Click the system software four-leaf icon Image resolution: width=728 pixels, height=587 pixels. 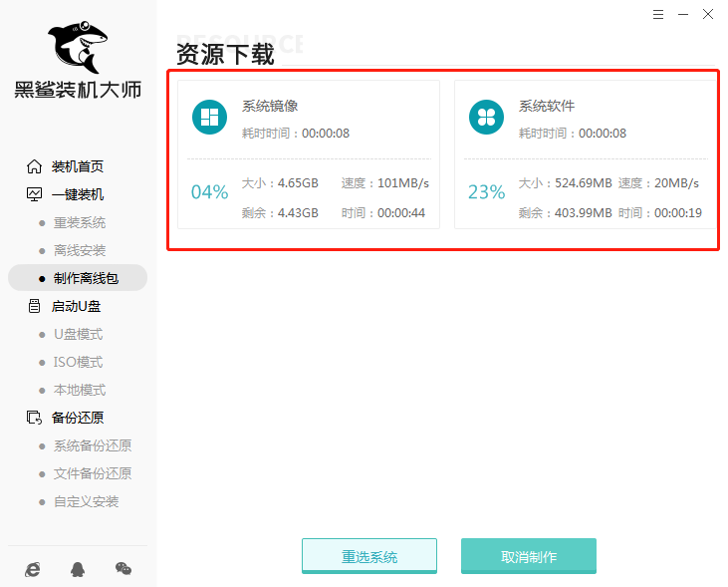(x=486, y=118)
